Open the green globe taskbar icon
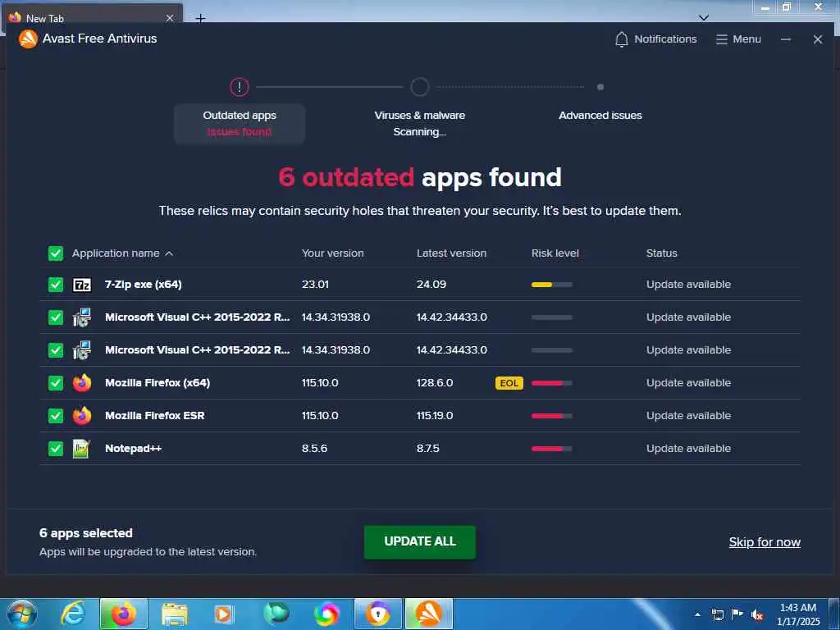840x630 pixels. point(276,614)
